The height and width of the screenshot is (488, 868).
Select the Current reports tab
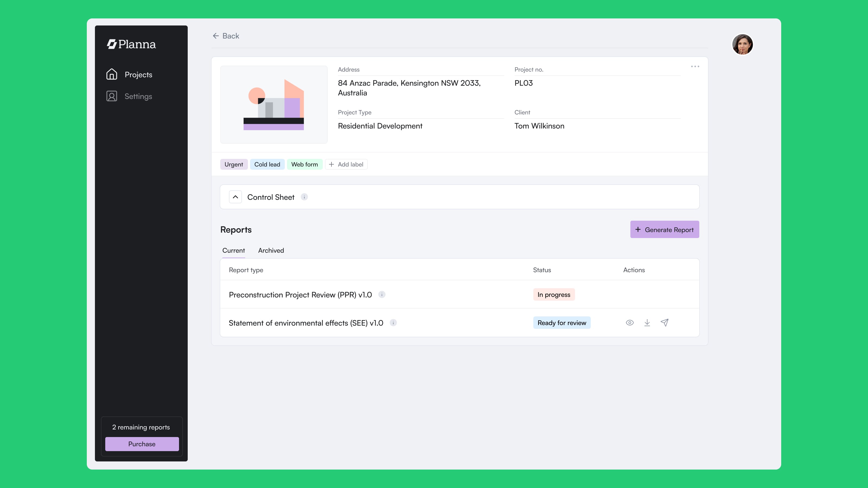click(234, 250)
